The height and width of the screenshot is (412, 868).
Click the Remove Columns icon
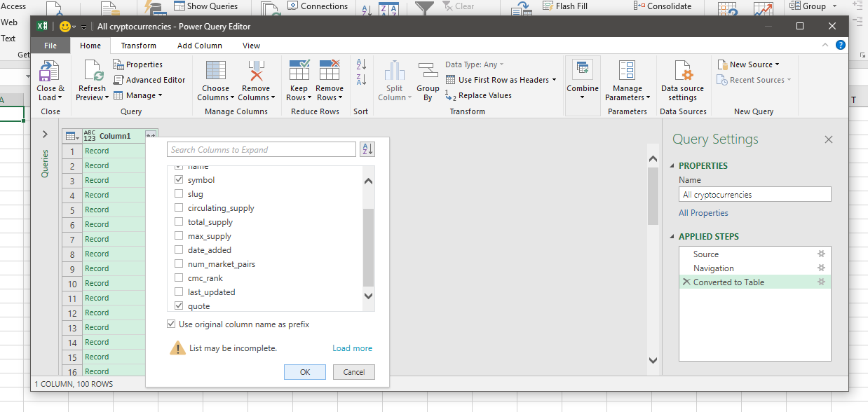(256, 71)
